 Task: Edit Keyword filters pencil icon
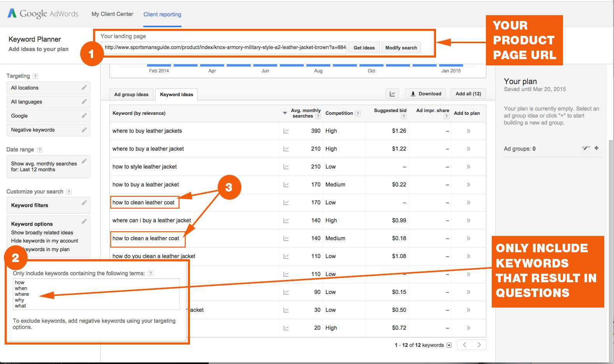84,203
